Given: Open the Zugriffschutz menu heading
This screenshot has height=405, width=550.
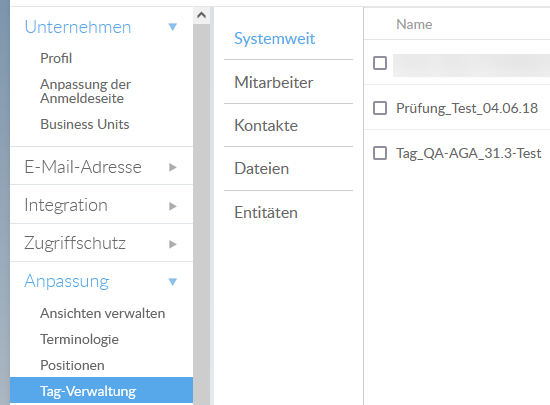Looking at the screenshot, I should [x=75, y=243].
